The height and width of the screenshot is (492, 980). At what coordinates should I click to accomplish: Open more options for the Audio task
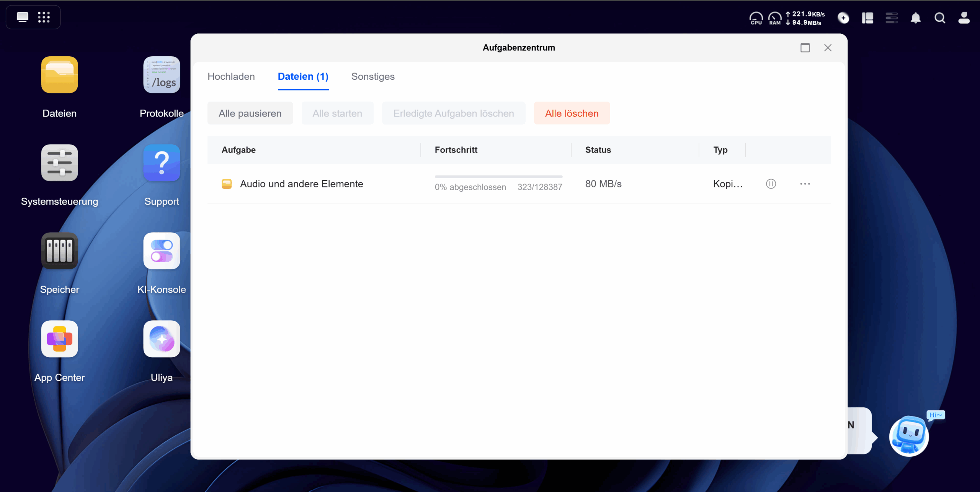pos(805,184)
